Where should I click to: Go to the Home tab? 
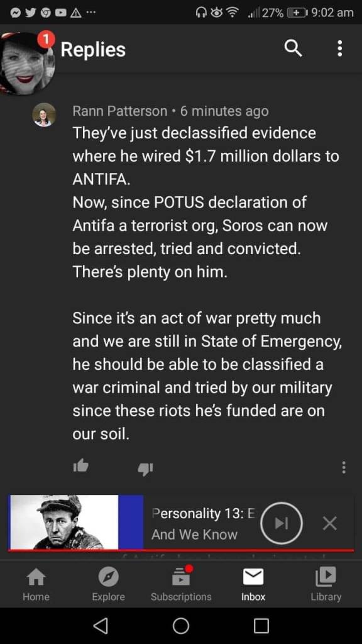tap(36, 584)
